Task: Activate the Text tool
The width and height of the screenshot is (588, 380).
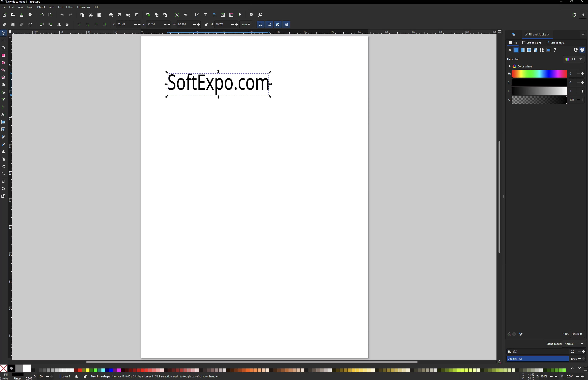Action: click(x=3, y=114)
